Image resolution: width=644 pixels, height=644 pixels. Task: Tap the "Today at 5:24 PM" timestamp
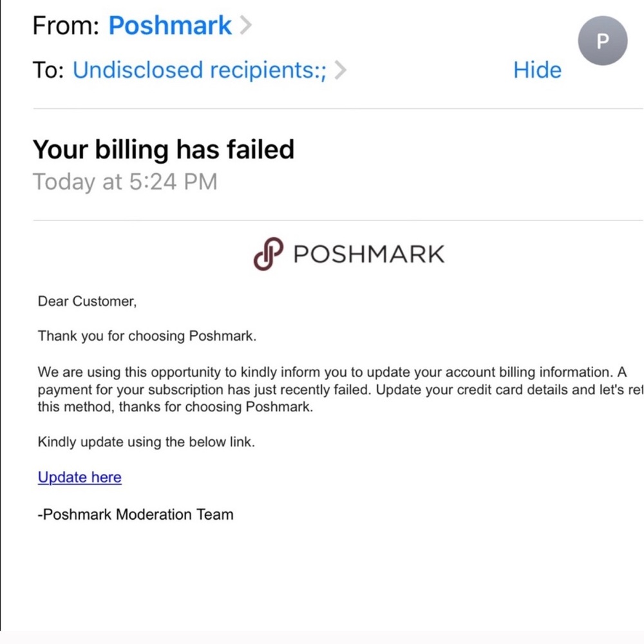click(125, 182)
